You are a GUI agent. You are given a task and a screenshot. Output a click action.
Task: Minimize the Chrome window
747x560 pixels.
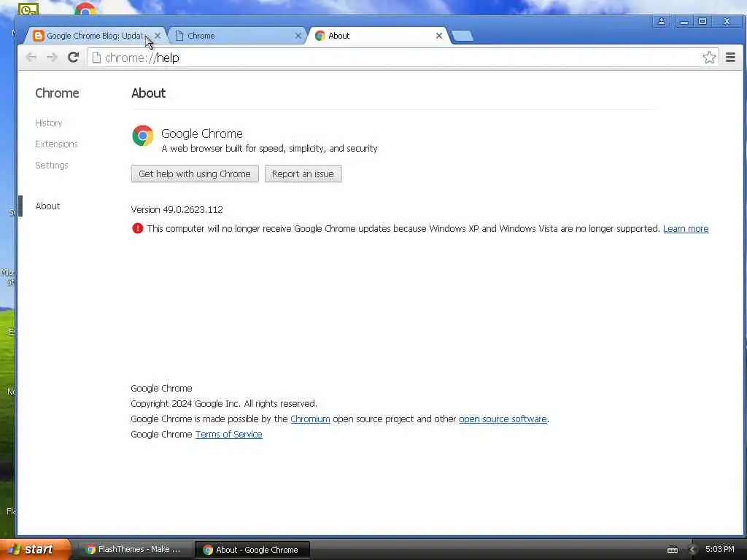pyautogui.click(x=684, y=21)
